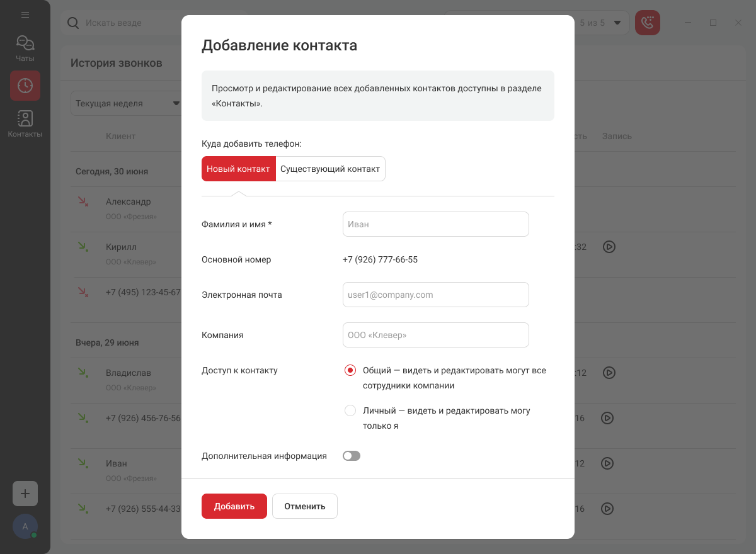
Task: Open the call history clock icon
Action: click(x=25, y=86)
